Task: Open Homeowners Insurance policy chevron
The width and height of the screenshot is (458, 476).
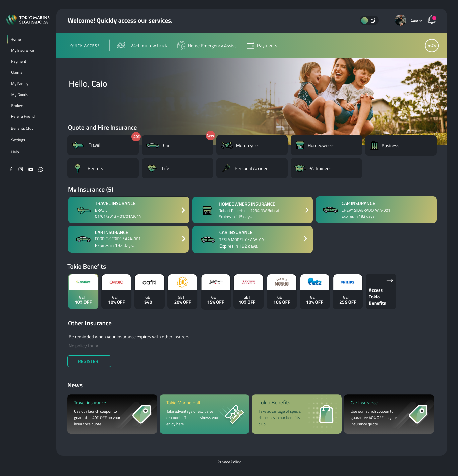Action: point(306,210)
